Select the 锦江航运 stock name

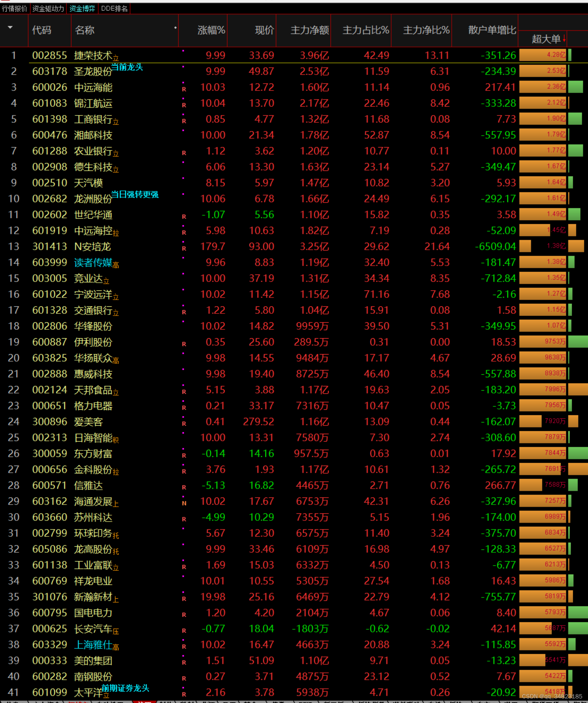93,103
